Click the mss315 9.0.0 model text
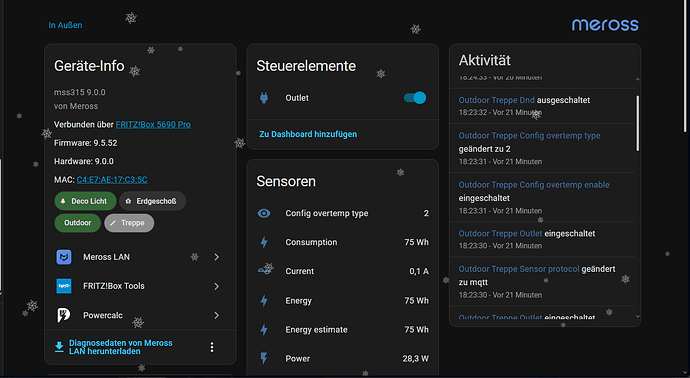The image size is (690, 378). click(80, 92)
